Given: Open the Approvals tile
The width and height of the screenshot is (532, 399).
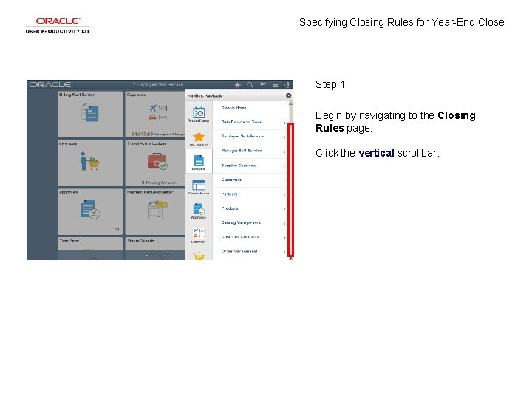Looking at the screenshot, I should click(x=90, y=212).
